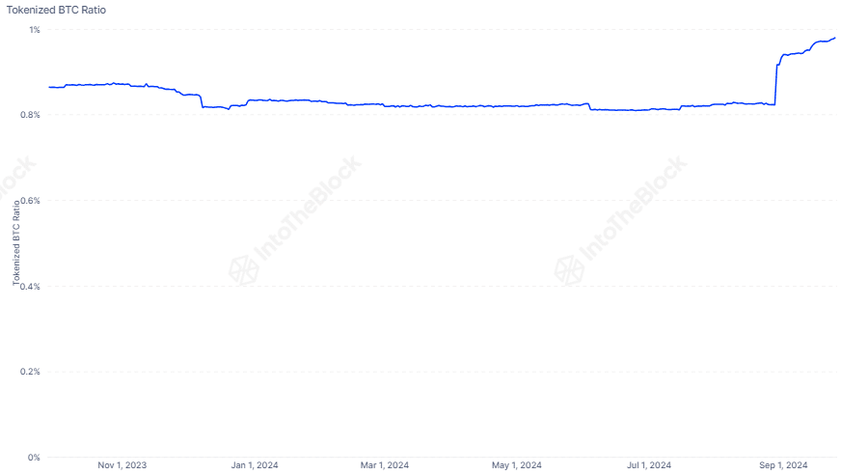This screenshot has height=475, width=868.
Task: Click the Sep 1, 2024 date label
Action: click(x=783, y=465)
